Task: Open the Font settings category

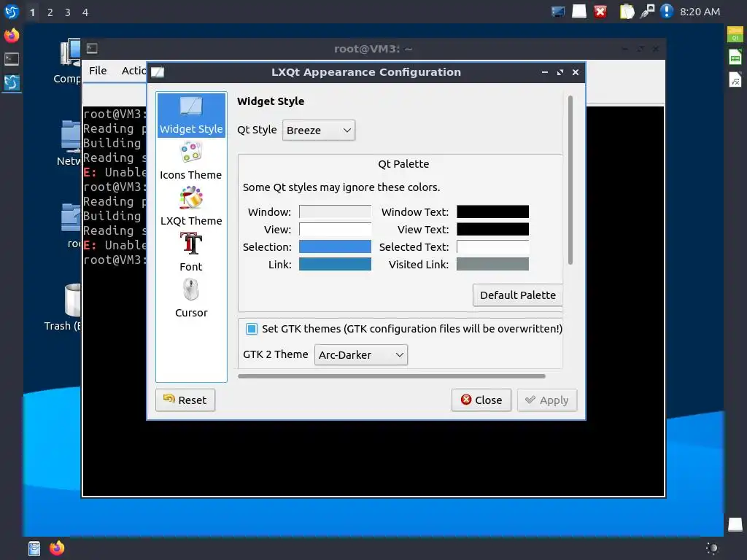Action: point(191,253)
